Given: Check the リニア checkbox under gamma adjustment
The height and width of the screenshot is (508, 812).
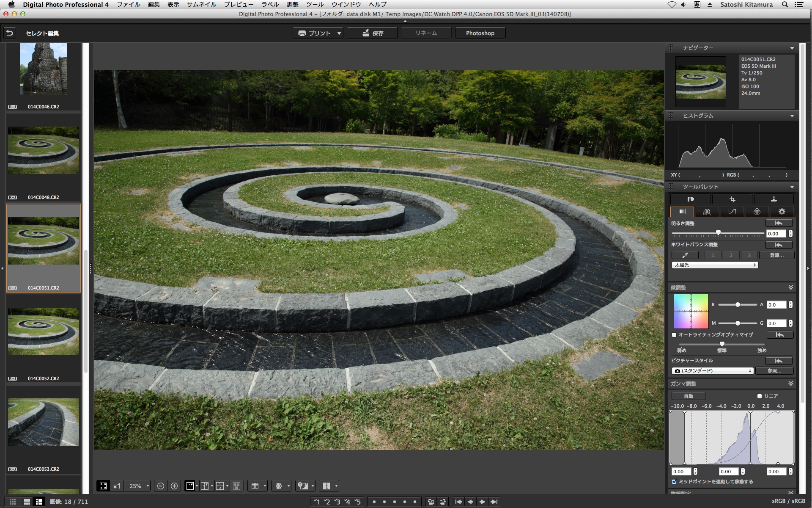Looking at the screenshot, I should point(760,396).
